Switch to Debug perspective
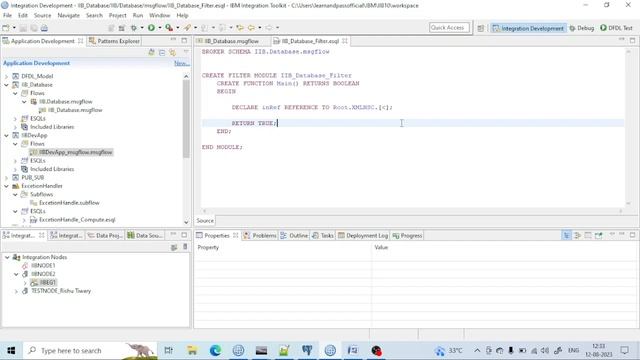 point(582,28)
